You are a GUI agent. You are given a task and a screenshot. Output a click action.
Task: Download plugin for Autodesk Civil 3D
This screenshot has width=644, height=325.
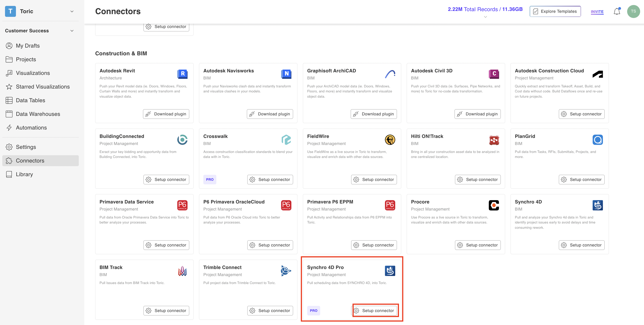478,114
